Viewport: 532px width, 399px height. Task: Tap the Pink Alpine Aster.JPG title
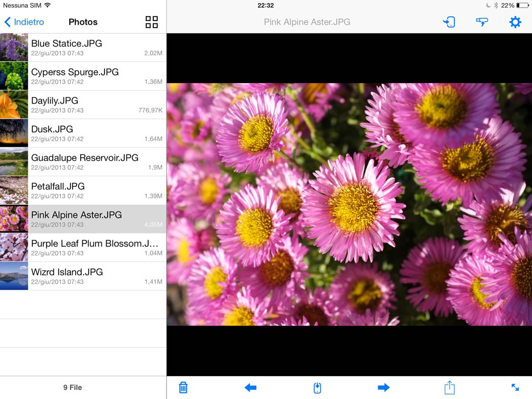coord(307,22)
